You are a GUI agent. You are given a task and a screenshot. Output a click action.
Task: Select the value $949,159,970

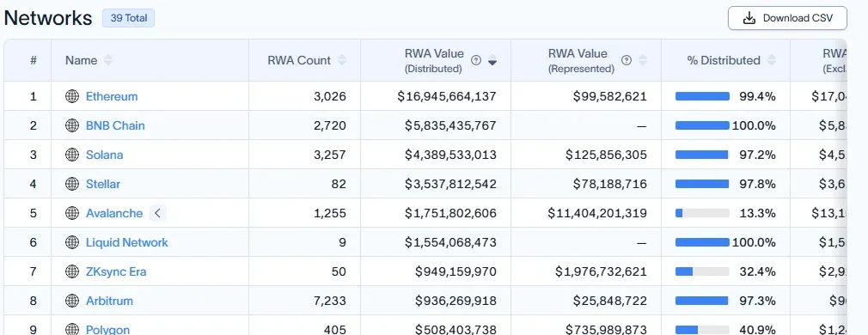[455, 271]
